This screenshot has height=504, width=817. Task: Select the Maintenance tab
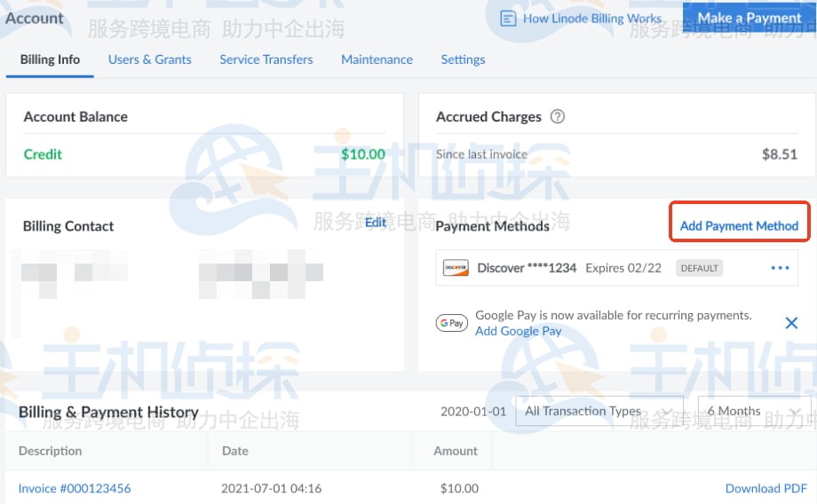377,59
